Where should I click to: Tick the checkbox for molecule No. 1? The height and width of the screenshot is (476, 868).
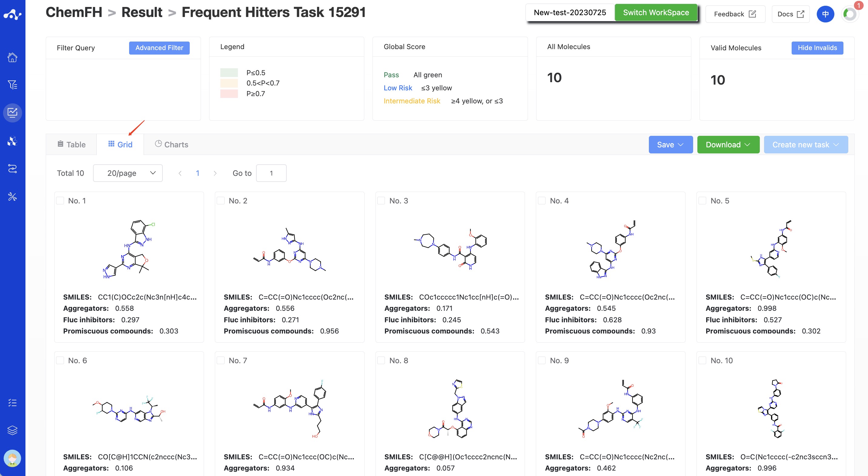coord(60,201)
